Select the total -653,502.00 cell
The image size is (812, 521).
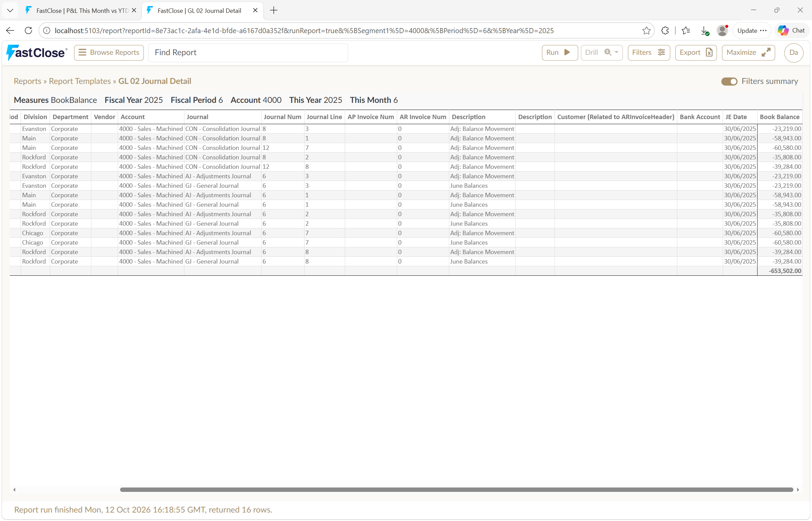coord(780,271)
